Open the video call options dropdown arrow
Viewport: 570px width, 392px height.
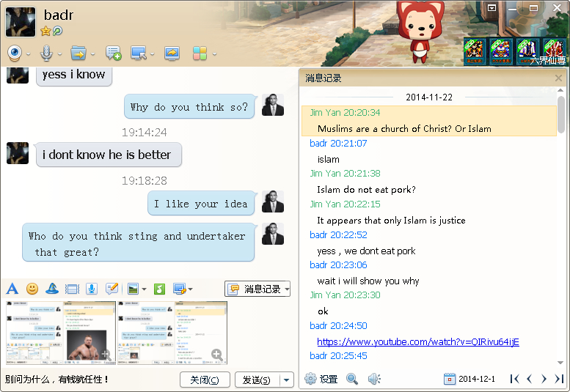click(29, 54)
